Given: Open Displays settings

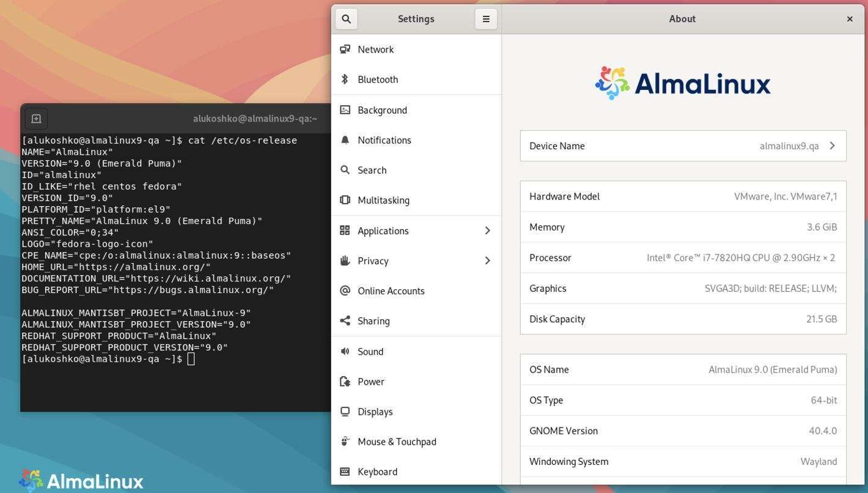Looking at the screenshot, I should point(375,411).
